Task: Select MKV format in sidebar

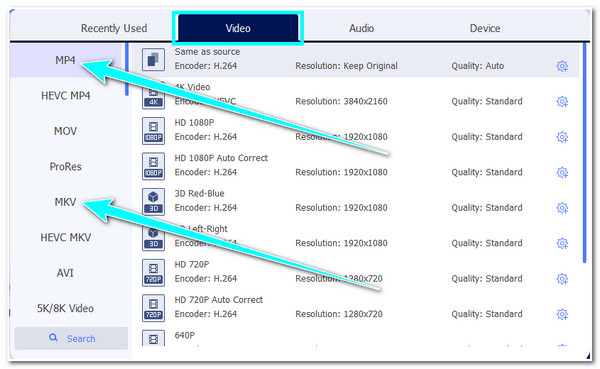Action: (x=65, y=202)
